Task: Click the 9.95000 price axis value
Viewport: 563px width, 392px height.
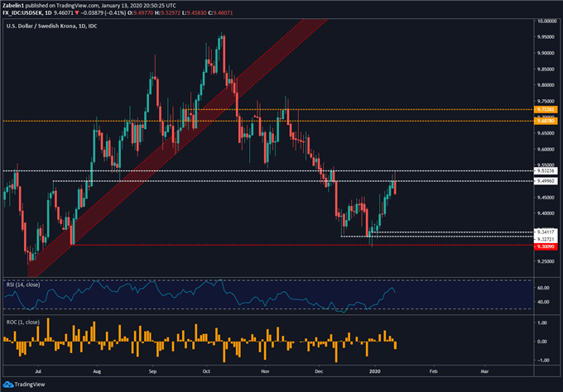Action: click(x=546, y=37)
